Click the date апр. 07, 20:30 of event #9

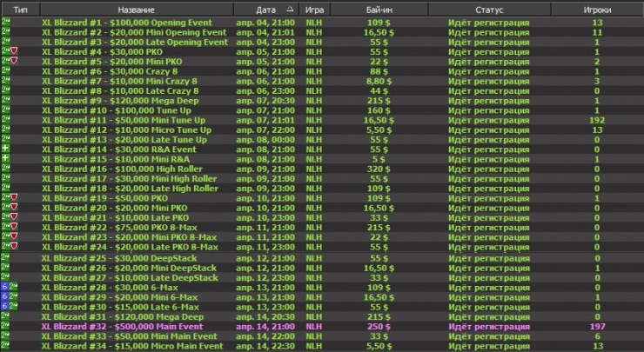point(265,101)
